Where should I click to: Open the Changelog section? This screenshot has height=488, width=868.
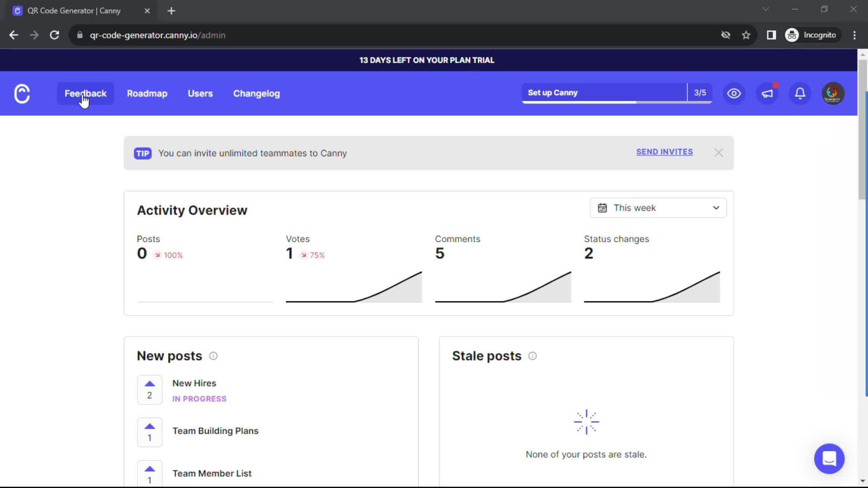coord(256,94)
